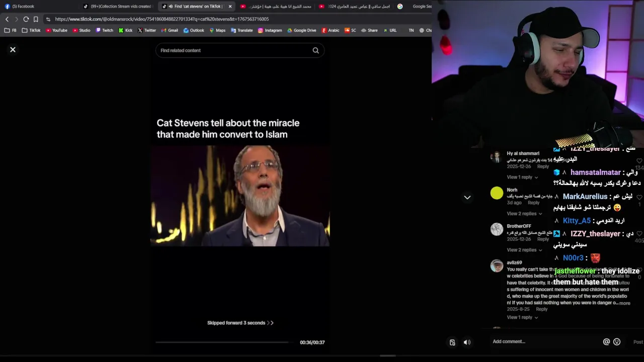Open Norh's yellow profile avatar
This screenshot has height=362, width=644.
[497, 193]
